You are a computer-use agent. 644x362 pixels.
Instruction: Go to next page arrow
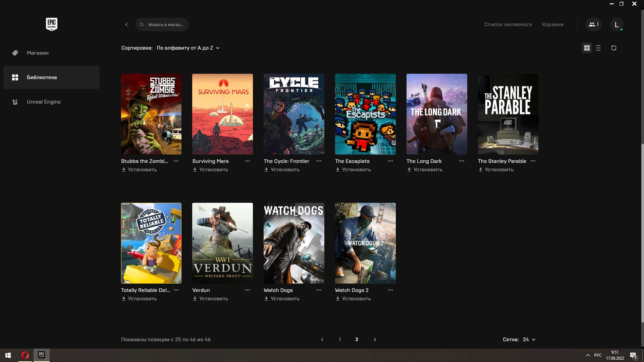[375, 340]
